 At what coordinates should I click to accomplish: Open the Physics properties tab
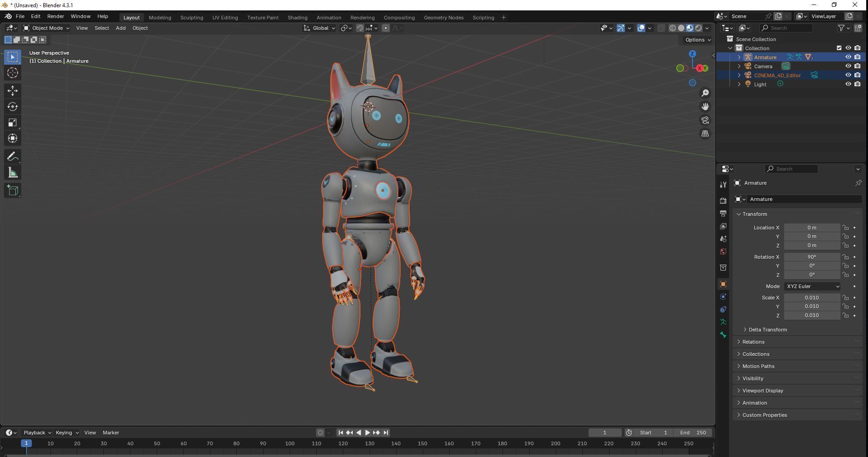pos(723,297)
